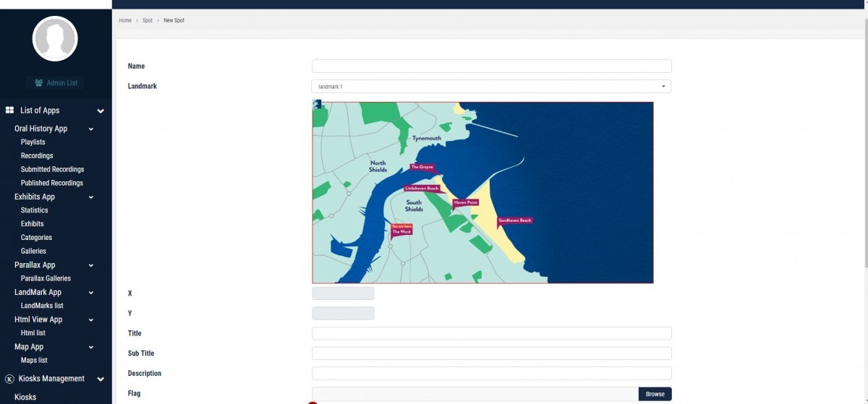Viewport: 868px width, 404px height.
Task: Click the List of Apps grid icon
Action: 10,111
